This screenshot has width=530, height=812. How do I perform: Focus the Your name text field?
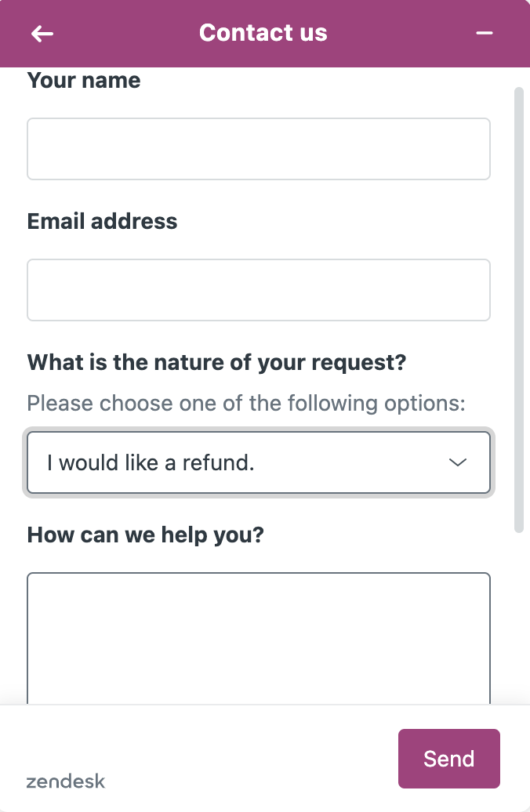(259, 149)
